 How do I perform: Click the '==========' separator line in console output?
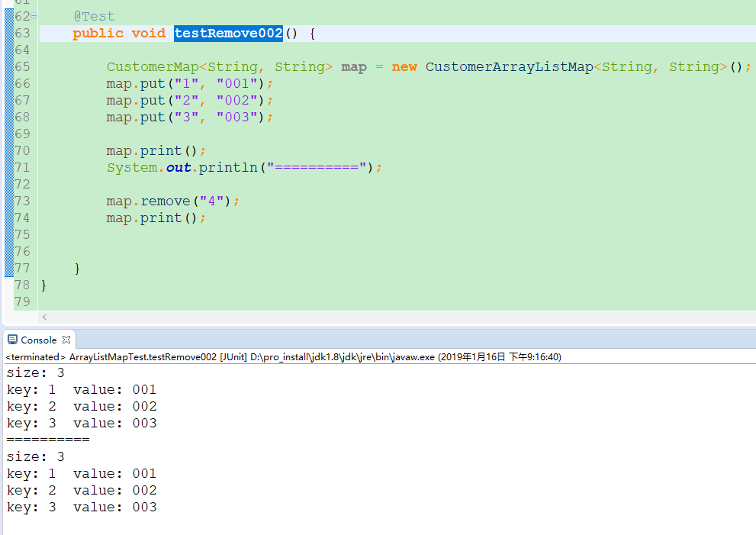48,440
